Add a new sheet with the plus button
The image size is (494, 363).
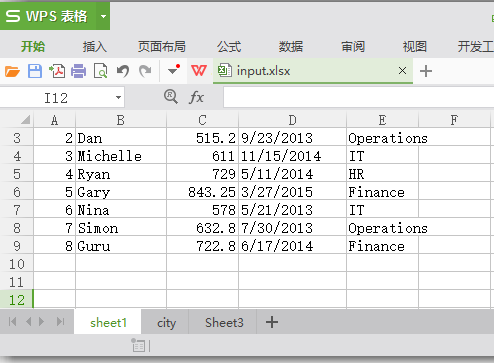tap(272, 322)
